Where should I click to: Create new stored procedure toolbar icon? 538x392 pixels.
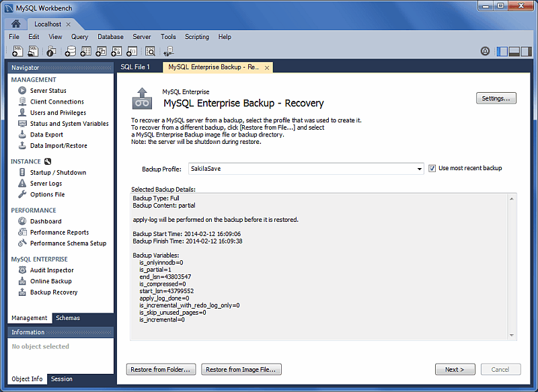pos(116,51)
